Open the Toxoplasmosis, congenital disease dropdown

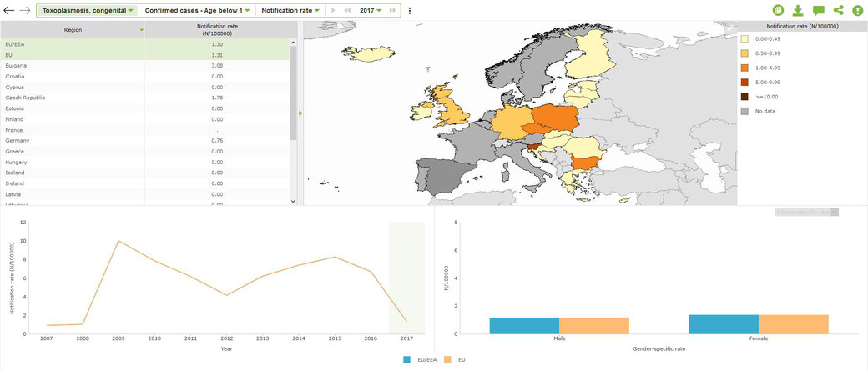pos(88,11)
